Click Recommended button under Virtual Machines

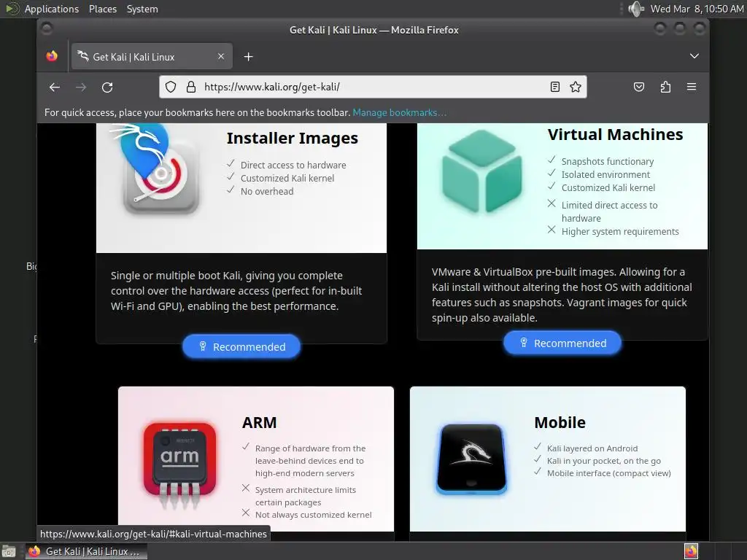point(562,343)
